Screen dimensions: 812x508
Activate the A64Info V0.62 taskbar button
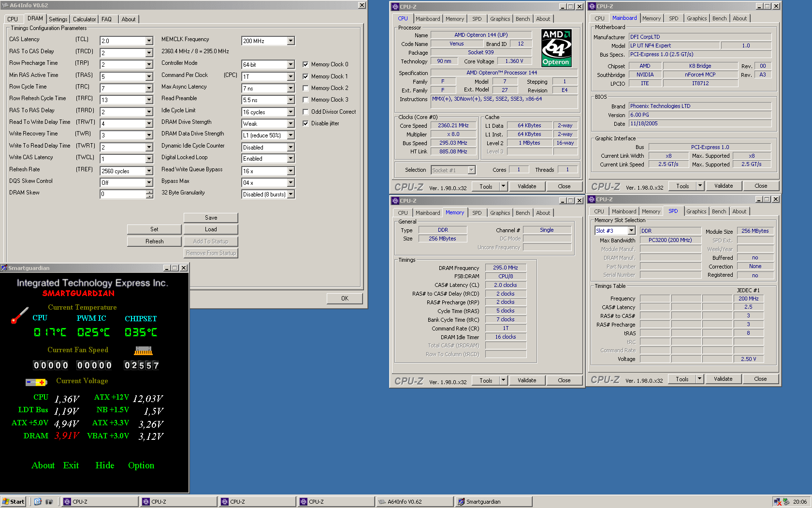(x=414, y=502)
